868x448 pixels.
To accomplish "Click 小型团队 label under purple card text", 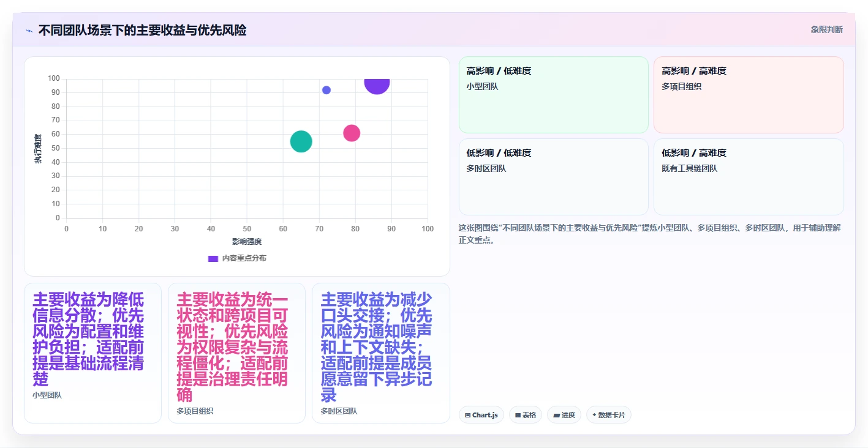I will (47, 395).
